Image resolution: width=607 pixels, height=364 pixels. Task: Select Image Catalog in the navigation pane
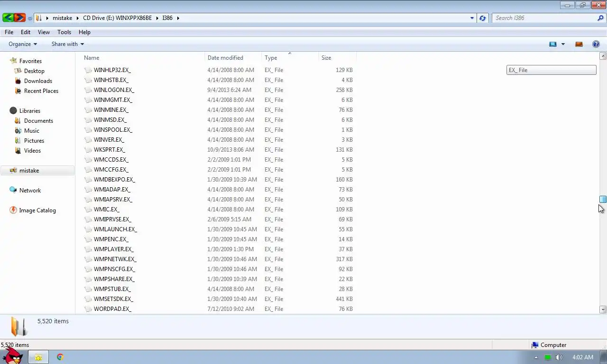coord(37,210)
